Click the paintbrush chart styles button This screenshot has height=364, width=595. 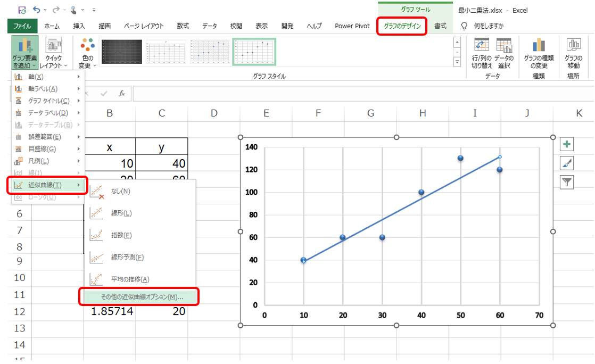[567, 163]
